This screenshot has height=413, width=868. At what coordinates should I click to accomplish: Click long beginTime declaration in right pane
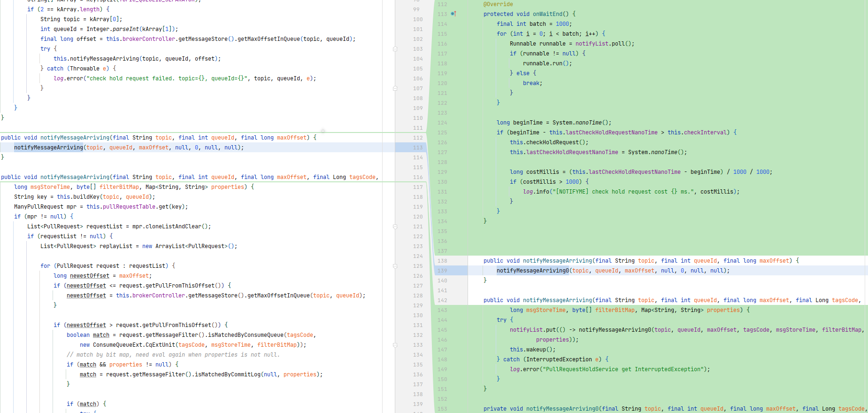pyautogui.click(x=554, y=123)
